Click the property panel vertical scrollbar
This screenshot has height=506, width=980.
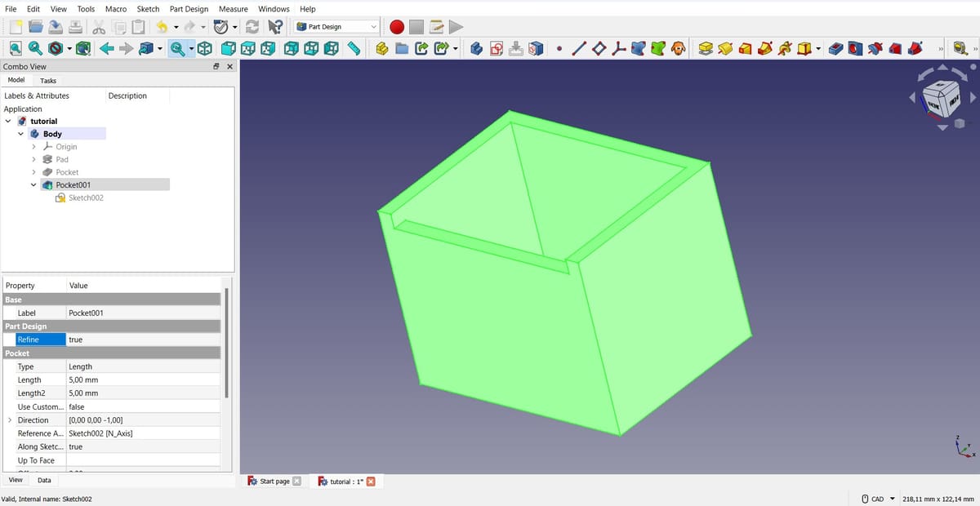point(227,341)
